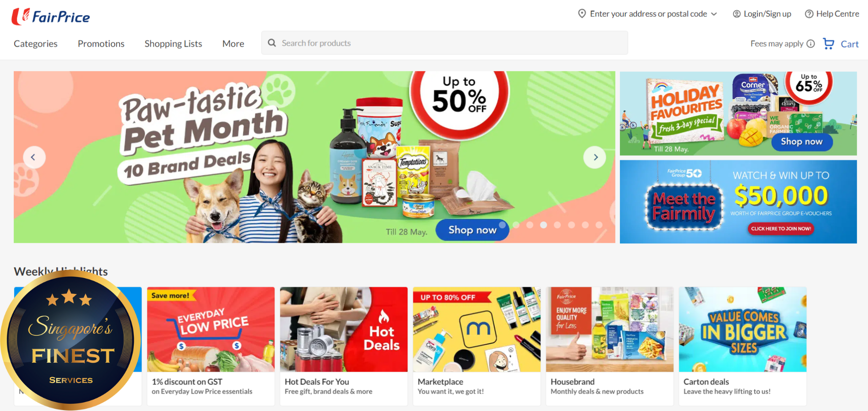Click the Help Centre question icon

[x=809, y=14]
